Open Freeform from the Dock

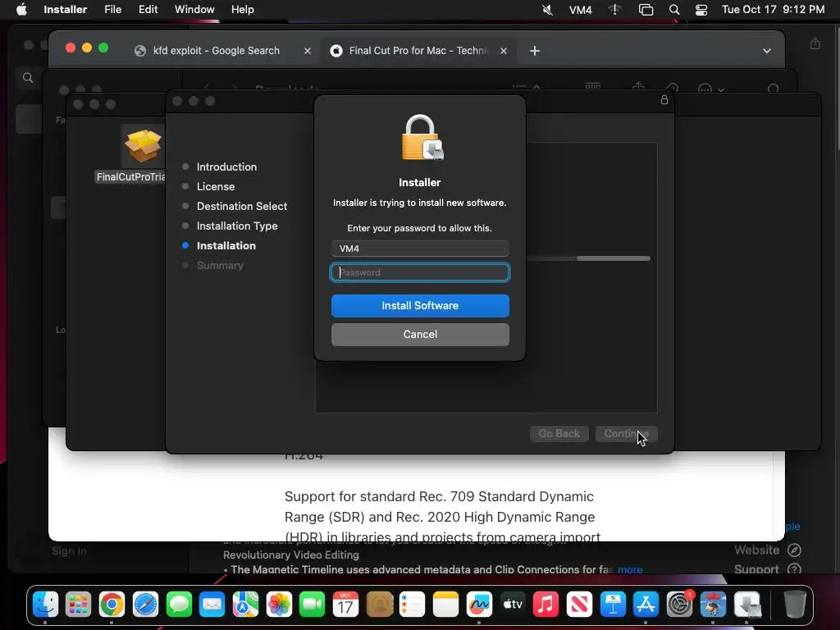tap(479, 605)
